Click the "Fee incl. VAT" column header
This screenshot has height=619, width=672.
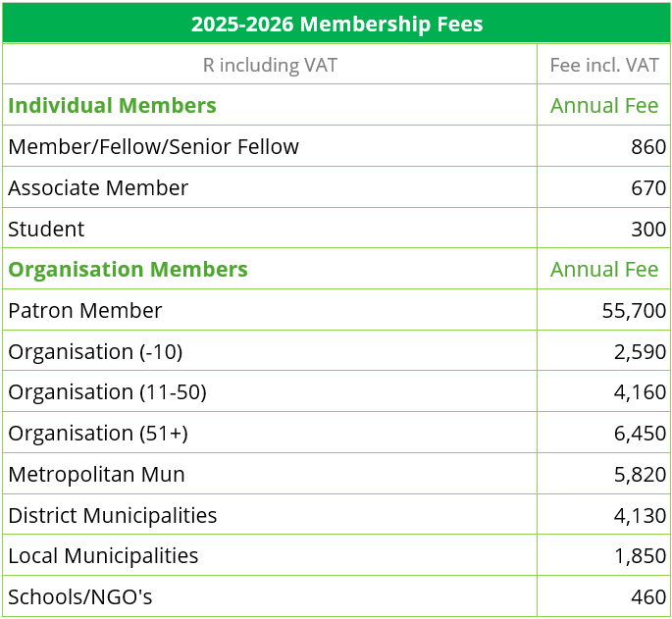[604, 65]
